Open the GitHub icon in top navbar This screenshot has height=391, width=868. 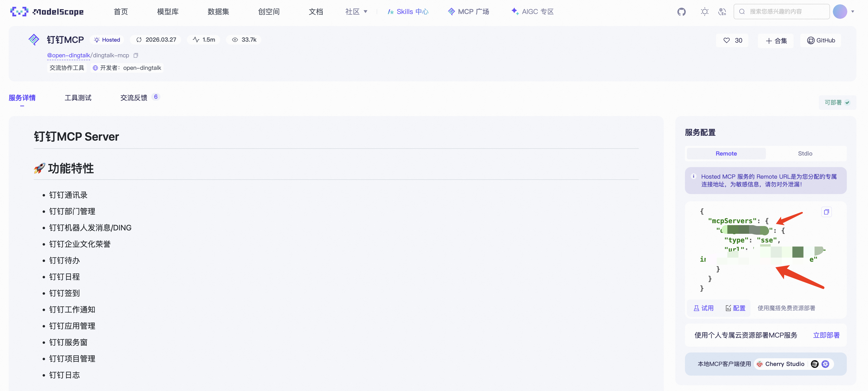681,12
